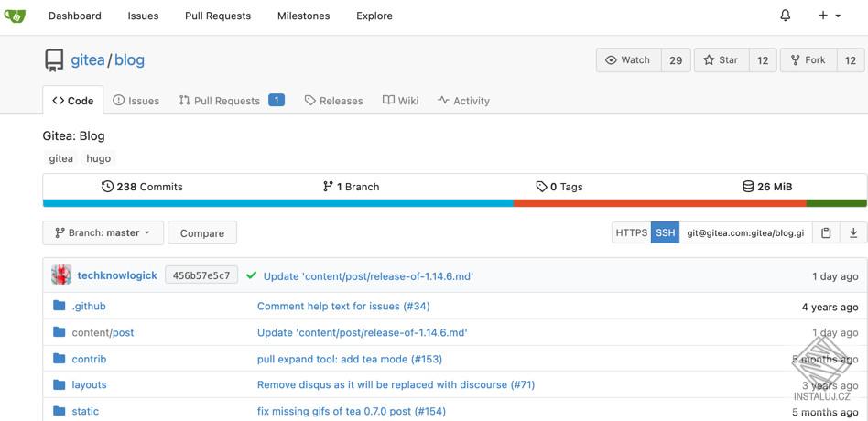Open Milestones in top navigation
Screen dimensions: 868x421
303,16
